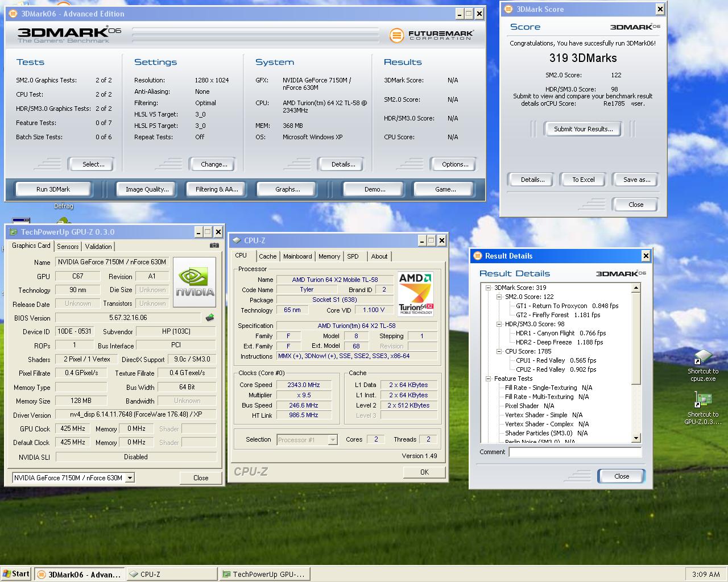Viewport: 728px width, 582px height.
Task: Collapse the 3DMark Score: 319 tree node
Action: (x=488, y=288)
